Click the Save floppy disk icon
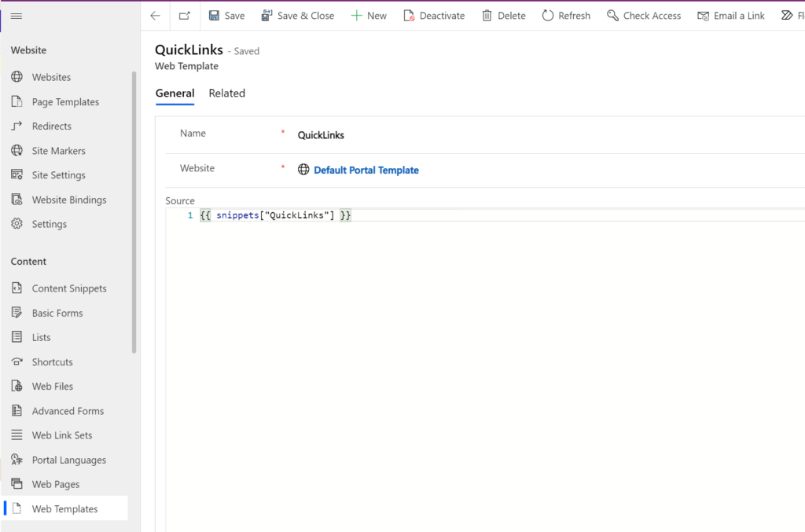Screen dimensions: 805x532 (214, 16)
